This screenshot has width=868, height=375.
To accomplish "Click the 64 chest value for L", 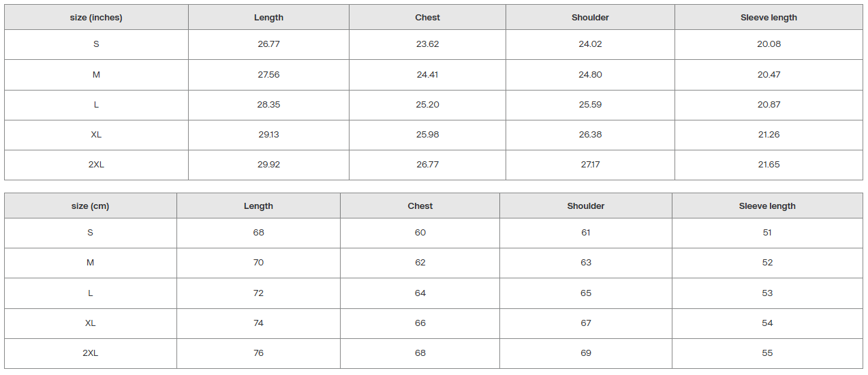I will [420, 293].
